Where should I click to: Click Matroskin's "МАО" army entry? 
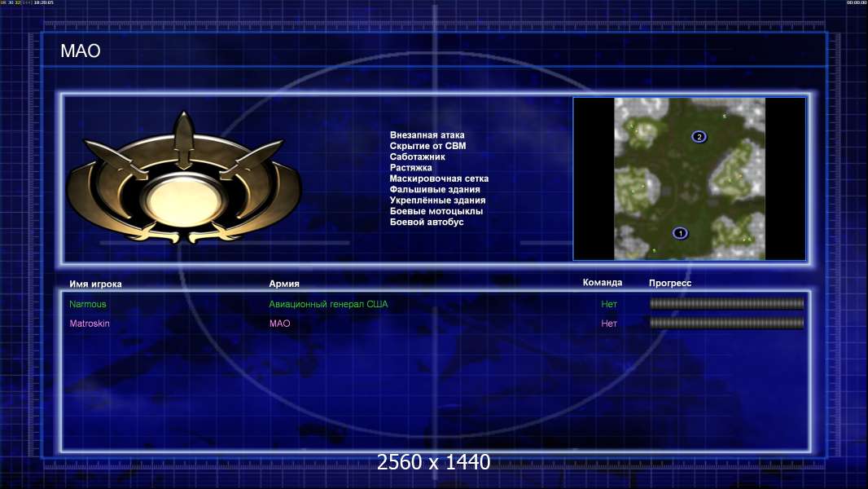[279, 324]
